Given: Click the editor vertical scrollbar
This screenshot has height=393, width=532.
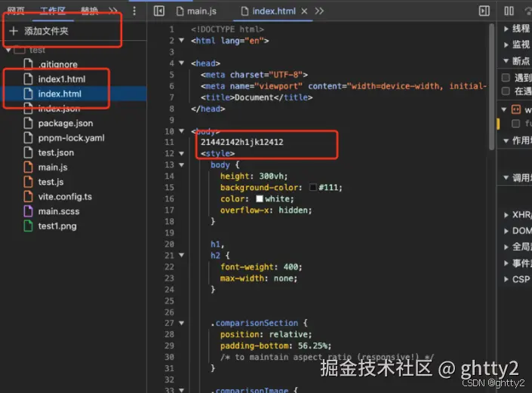Looking at the screenshot, I should (491, 87).
